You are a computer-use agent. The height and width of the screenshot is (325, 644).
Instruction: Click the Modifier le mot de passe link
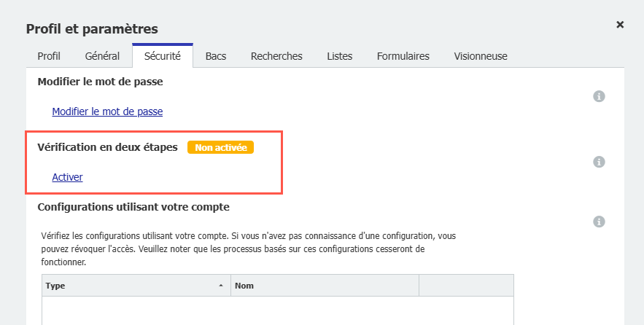(x=107, y=112)
